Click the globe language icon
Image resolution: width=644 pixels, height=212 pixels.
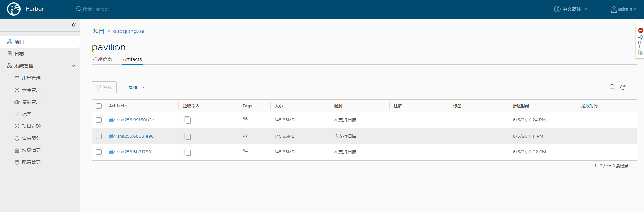click(557, 9)
